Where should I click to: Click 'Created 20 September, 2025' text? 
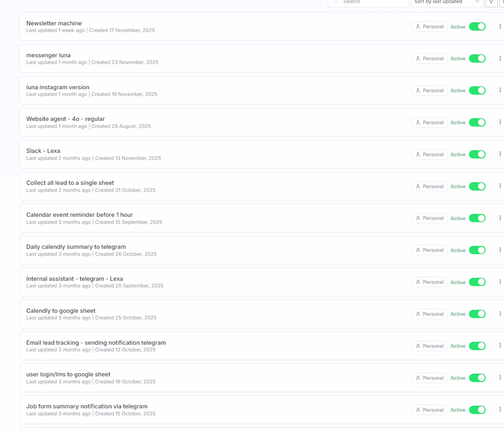coord(129,286)
